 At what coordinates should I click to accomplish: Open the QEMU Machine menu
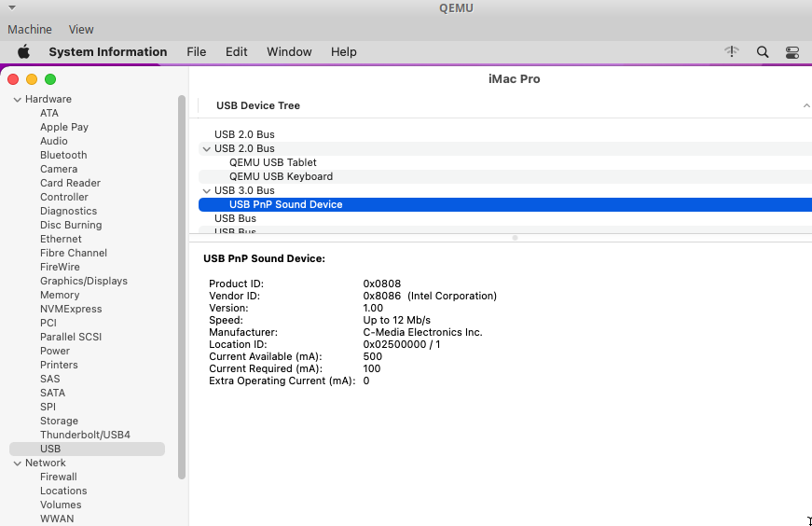pos(30,30)
